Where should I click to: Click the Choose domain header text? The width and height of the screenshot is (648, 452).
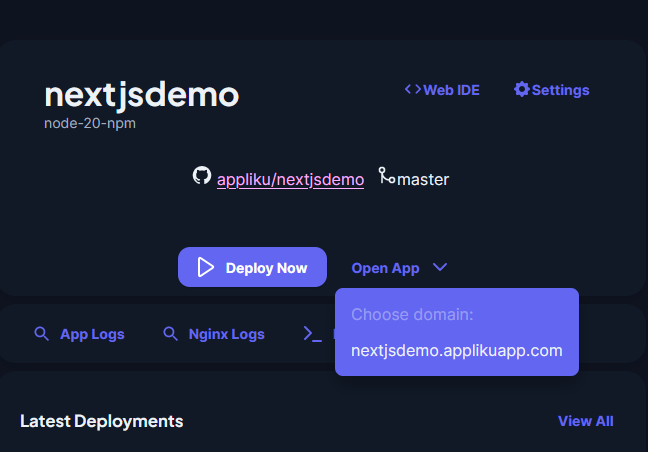click(412, 315)
